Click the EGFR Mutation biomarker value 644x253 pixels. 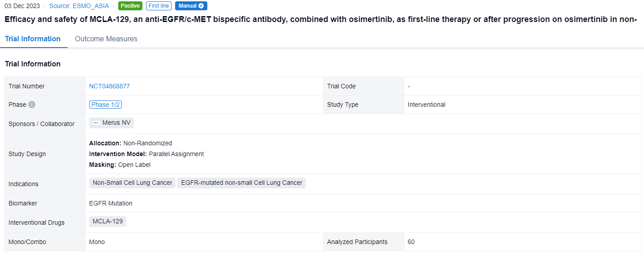pyautogui.click(x=111, y=203)
